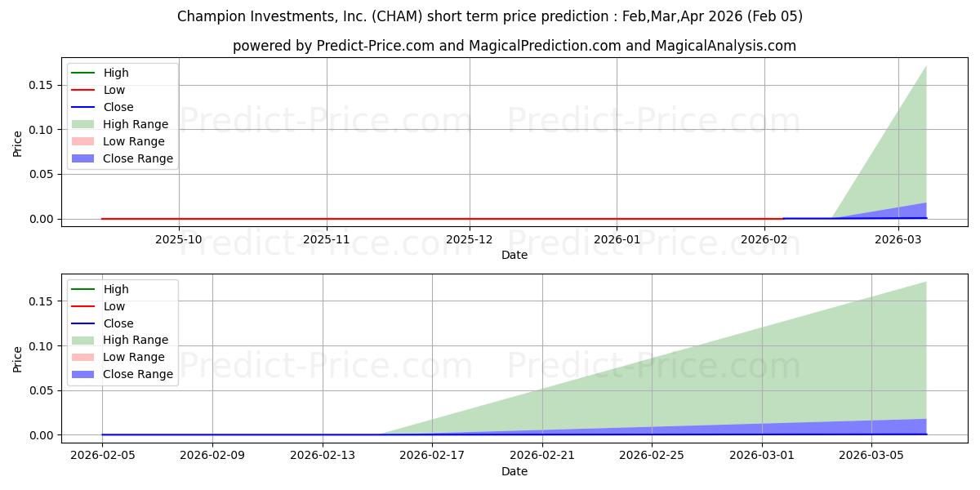Click the 2025-10 tick label on top chart
Screen dimensions: 980x490
click(179, 239)
